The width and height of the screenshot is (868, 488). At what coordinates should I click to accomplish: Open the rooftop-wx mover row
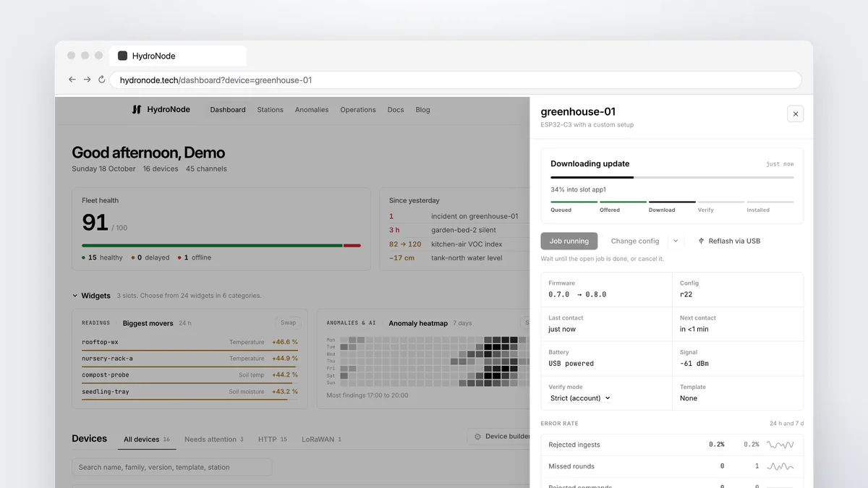pos(190,343)
